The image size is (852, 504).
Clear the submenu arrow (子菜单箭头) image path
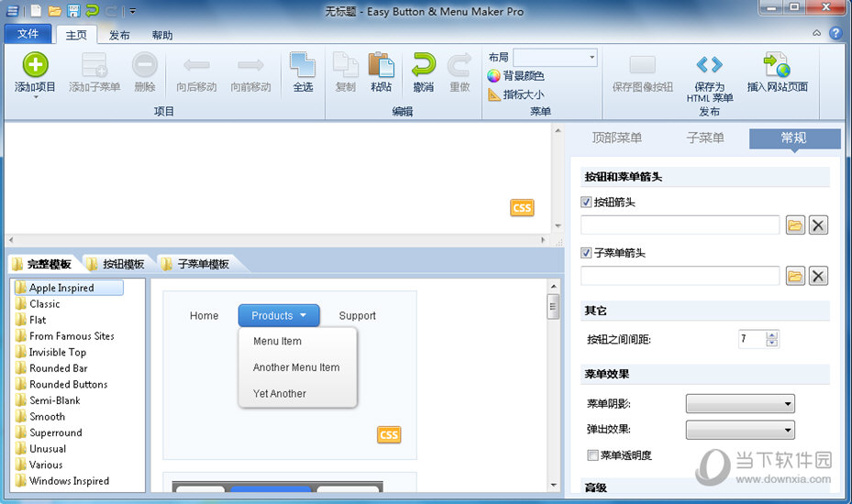click(818, 276)
